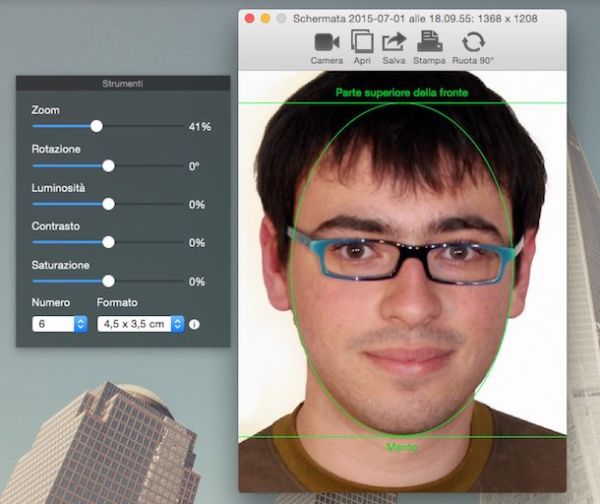Expand the Formato dropdown (4,5 x 3,5 cm)
The width and height of the screenshot is (600, 504).
141,324
